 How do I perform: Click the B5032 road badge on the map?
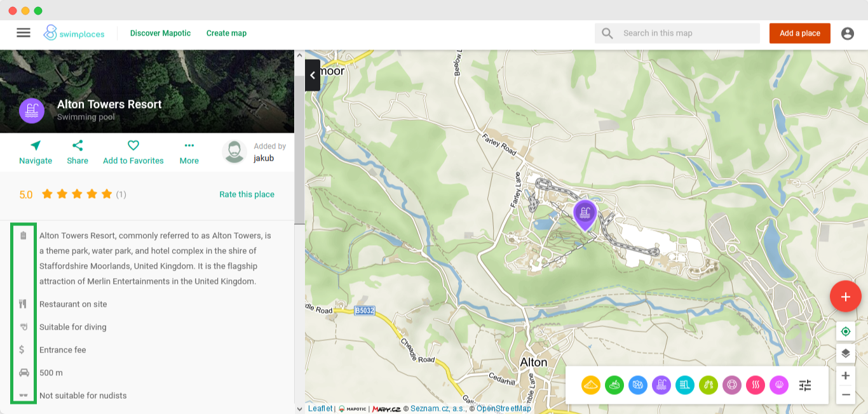pyautogui.click(x=365, y=311)
